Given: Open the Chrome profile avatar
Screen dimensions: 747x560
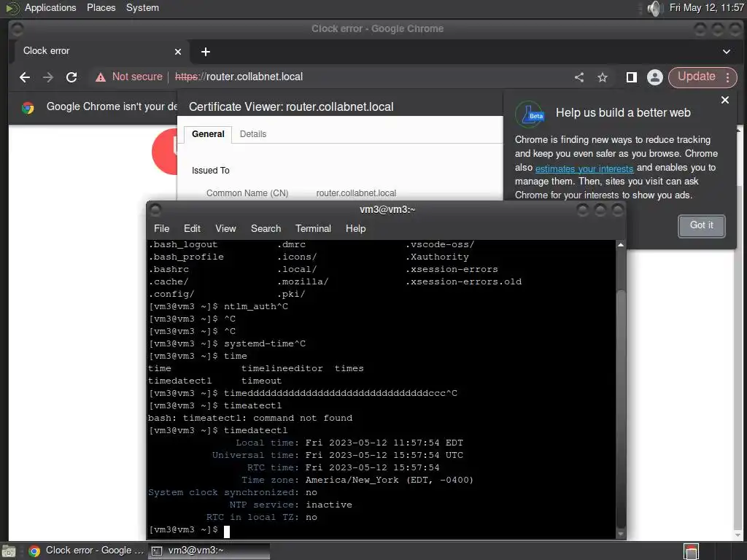Looking at the screenshot, I should [x=655, y=77].
